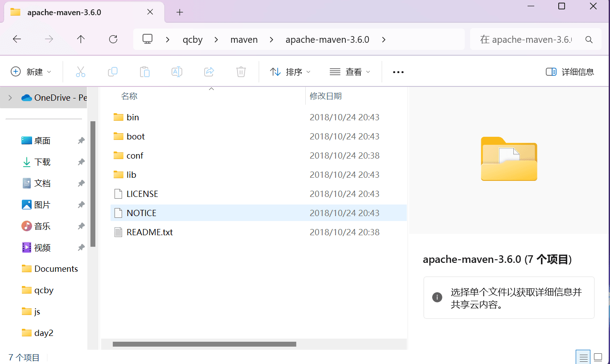This screenshot has width=610, height=364.
Task: Click the pin icon next to 文档
Action: pos(81,184)
